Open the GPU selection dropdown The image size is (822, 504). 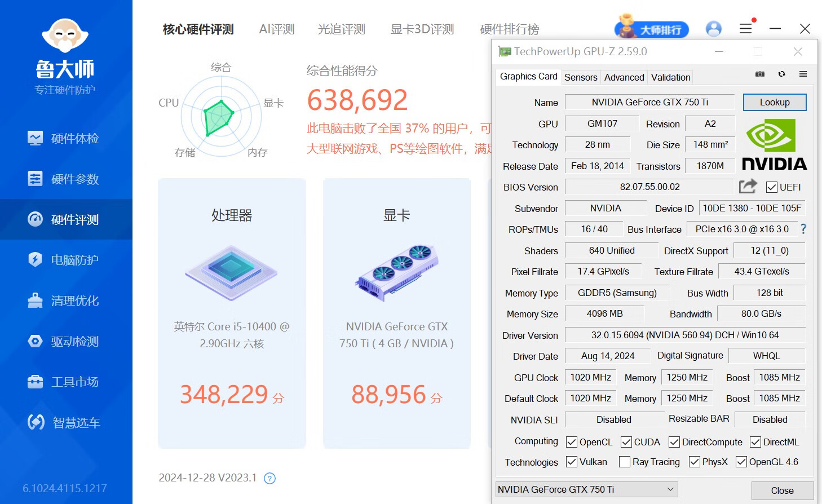point(586,489)
